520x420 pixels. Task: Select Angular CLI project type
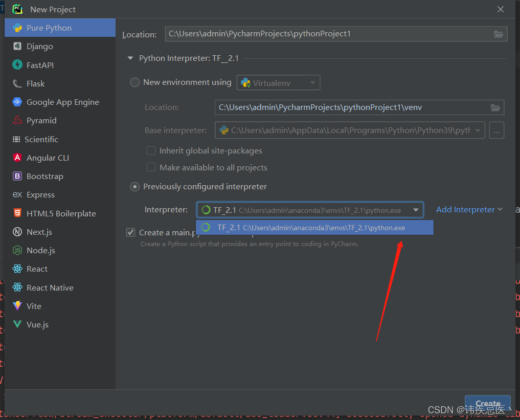(x=60, y=158)
